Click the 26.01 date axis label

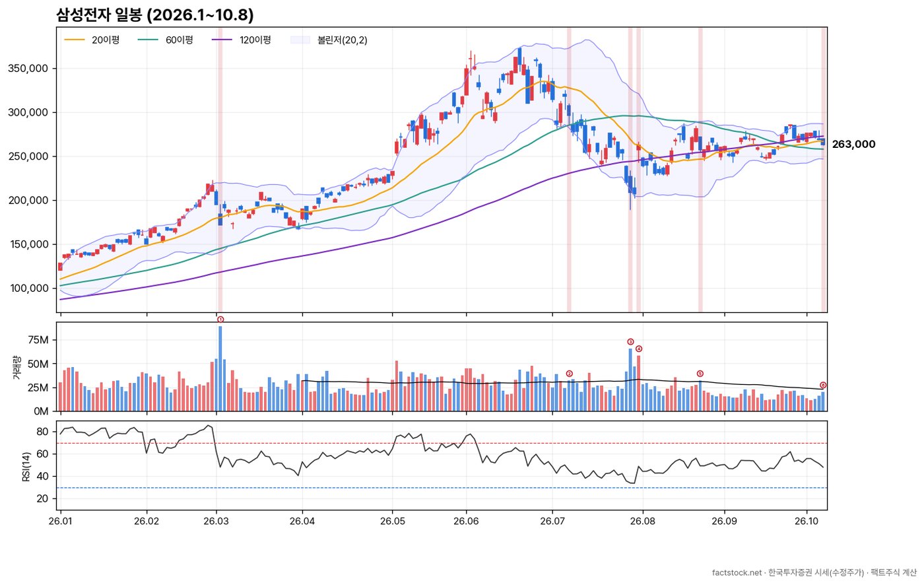(61, 521)
